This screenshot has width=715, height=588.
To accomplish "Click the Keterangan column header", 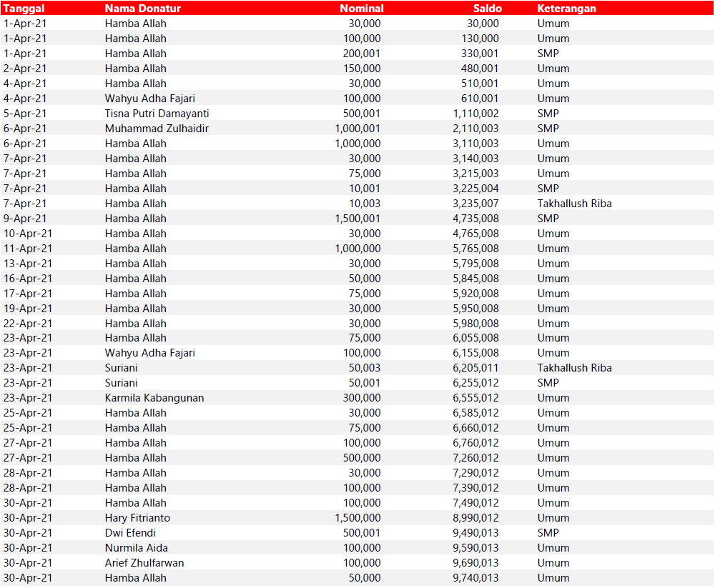I will coord(566,9).
